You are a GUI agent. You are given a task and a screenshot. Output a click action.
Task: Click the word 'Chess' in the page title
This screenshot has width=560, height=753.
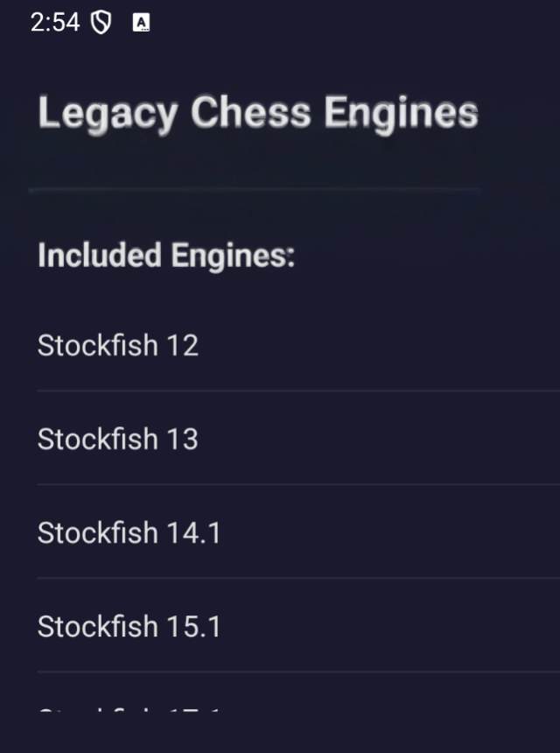pyautogui.click(x=250, y=114)
